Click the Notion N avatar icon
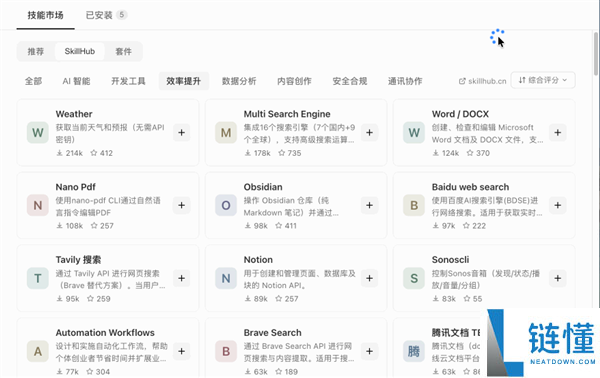Image resolution: width=600 pixels, height=378 pixels. pos(226,278)
